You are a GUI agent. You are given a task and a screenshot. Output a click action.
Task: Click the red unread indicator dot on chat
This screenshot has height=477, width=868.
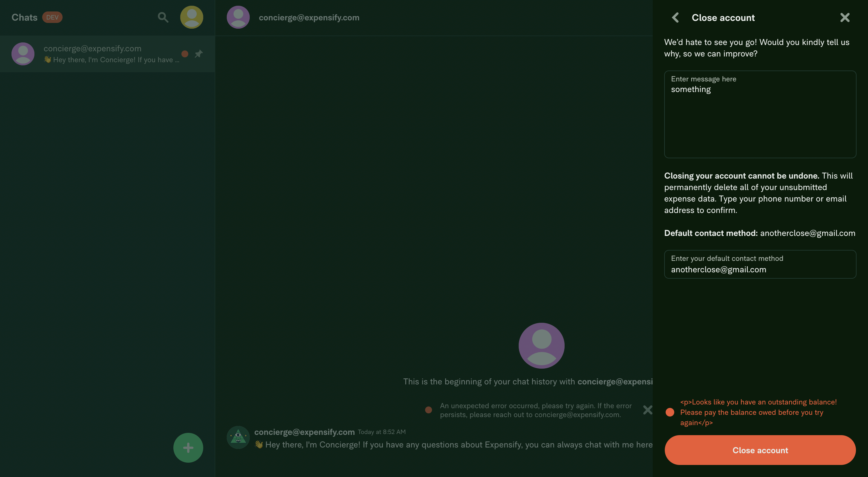point(185,54)
